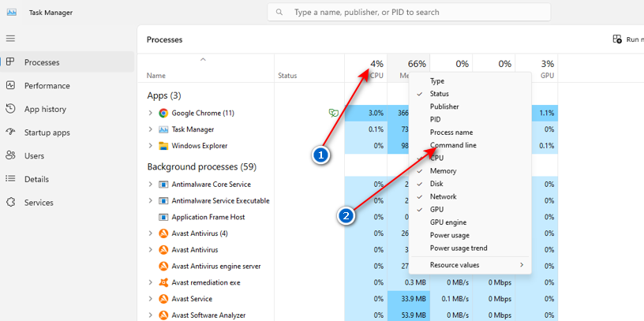Click the search magnifier icon
This screenshot has height=321, width=644.
click(279, 13)
